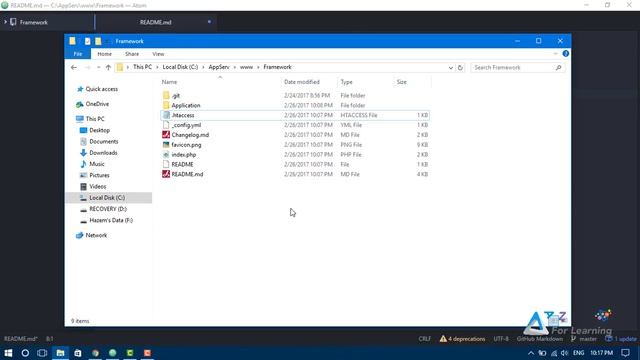Open Downloads in navigation pane
The image size is (640, 360).
tap(103, 153)
